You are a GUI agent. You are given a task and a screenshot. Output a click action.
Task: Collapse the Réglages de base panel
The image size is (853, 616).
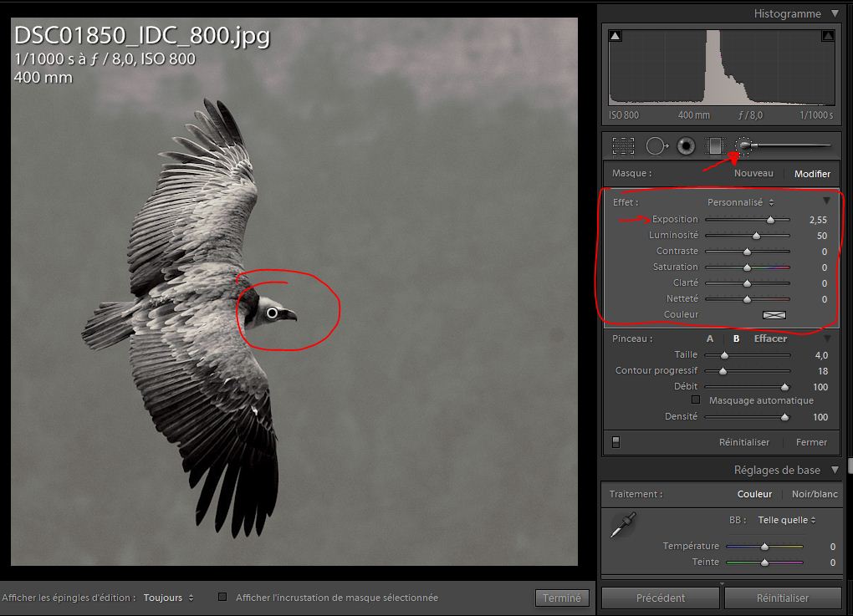[835, 470]
